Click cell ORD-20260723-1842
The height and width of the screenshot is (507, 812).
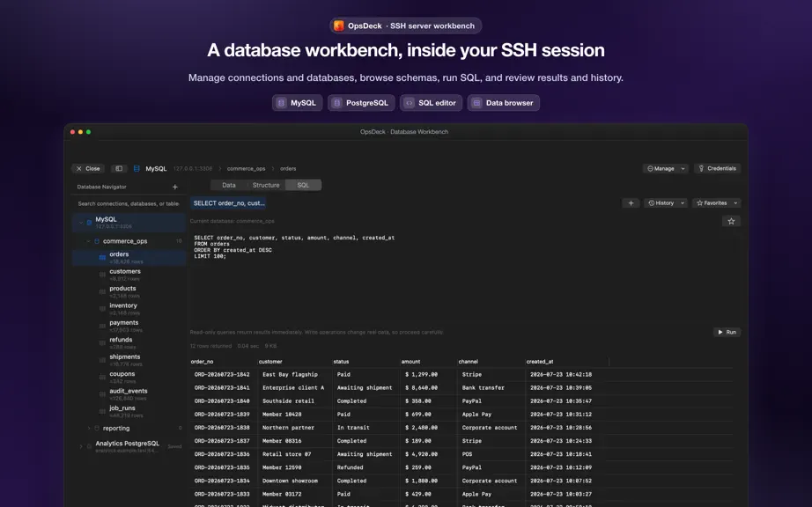point(222,375)
